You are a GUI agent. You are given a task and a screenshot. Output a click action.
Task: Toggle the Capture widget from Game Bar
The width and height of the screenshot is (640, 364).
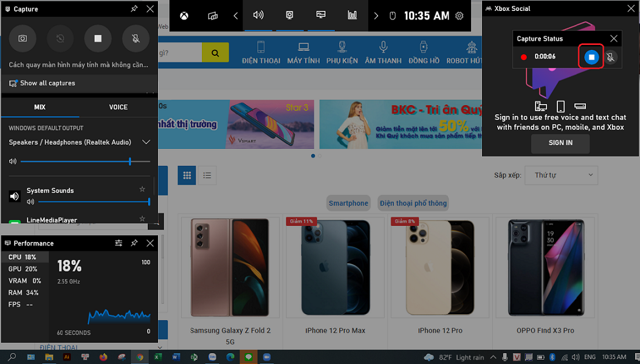tap(289, 16)
